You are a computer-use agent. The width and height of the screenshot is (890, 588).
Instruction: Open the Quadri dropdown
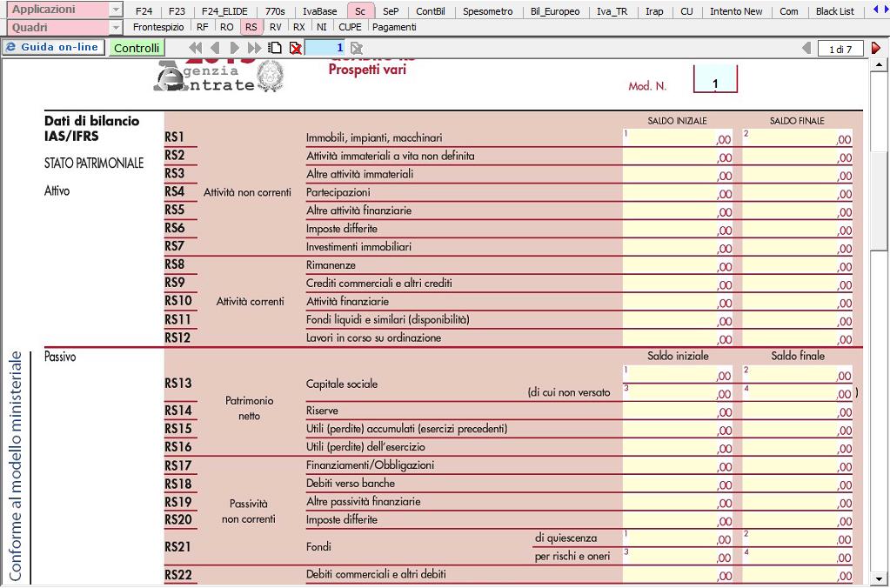pyautogui.click(x=117, y=27)
